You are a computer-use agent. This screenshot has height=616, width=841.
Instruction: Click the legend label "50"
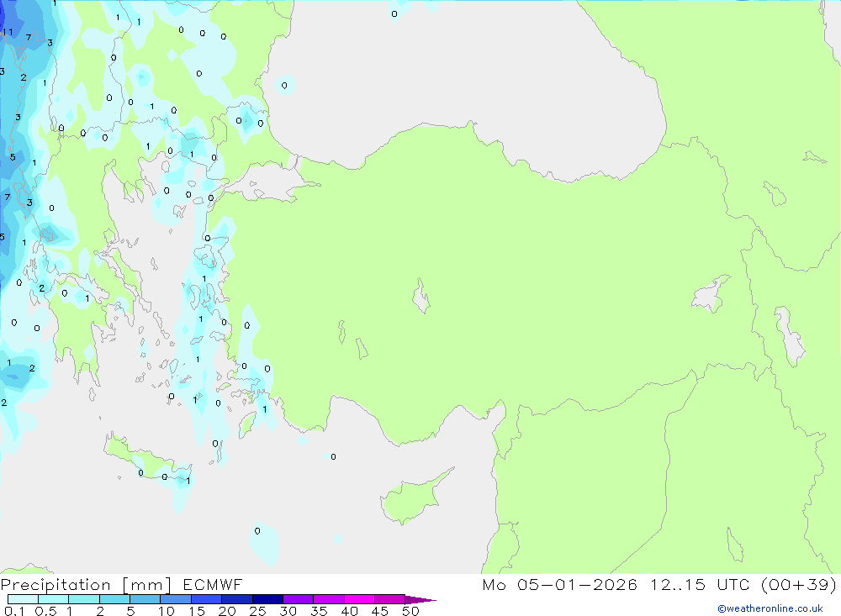(410, 611)
